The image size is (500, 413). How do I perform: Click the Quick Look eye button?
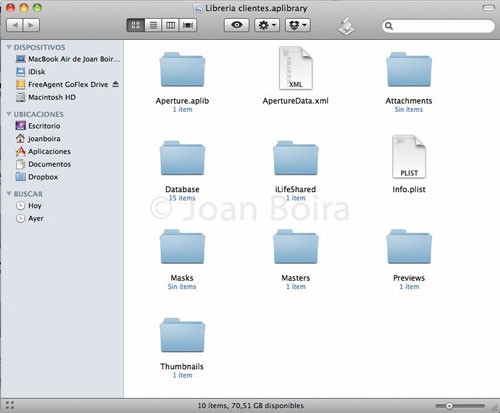click(237, 25)
